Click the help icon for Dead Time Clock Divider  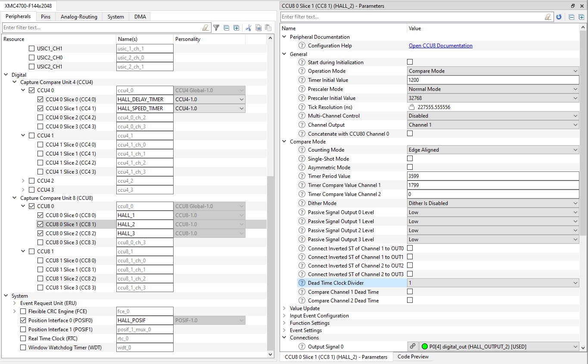coord(302,283)
